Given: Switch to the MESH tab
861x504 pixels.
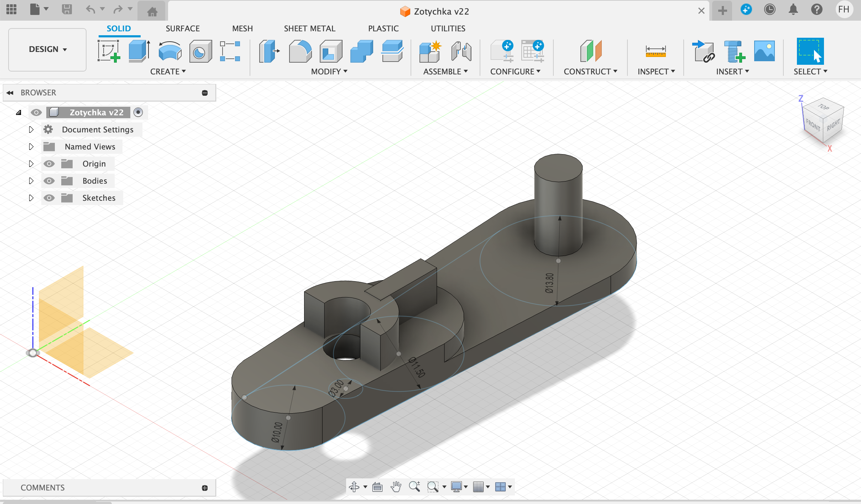Looking at the screenshot, I should point(242,28).
